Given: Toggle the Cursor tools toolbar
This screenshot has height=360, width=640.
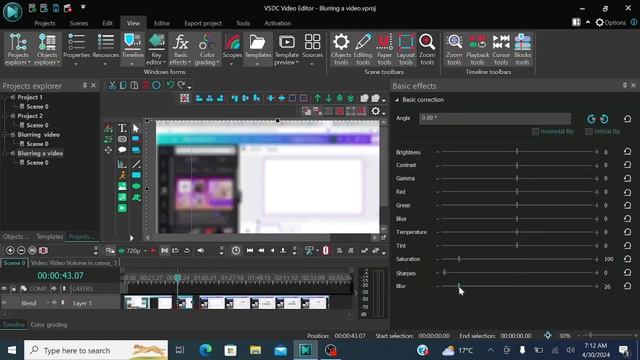Looking at the screenshot, I should coord(501,49).
